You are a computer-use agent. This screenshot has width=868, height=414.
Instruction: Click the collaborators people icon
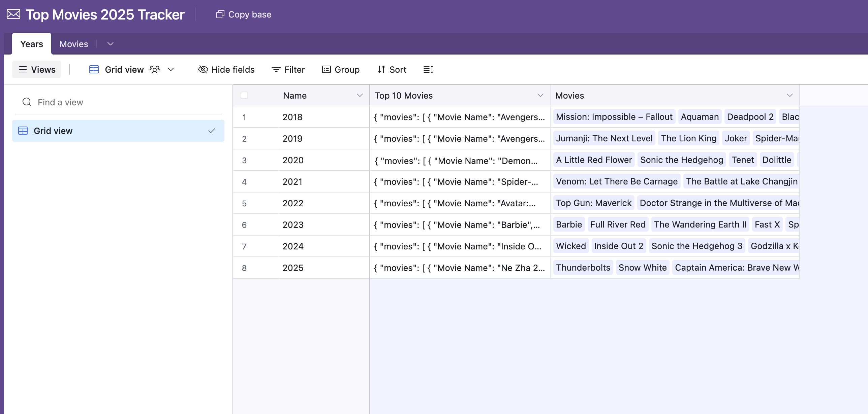point(155,69)
